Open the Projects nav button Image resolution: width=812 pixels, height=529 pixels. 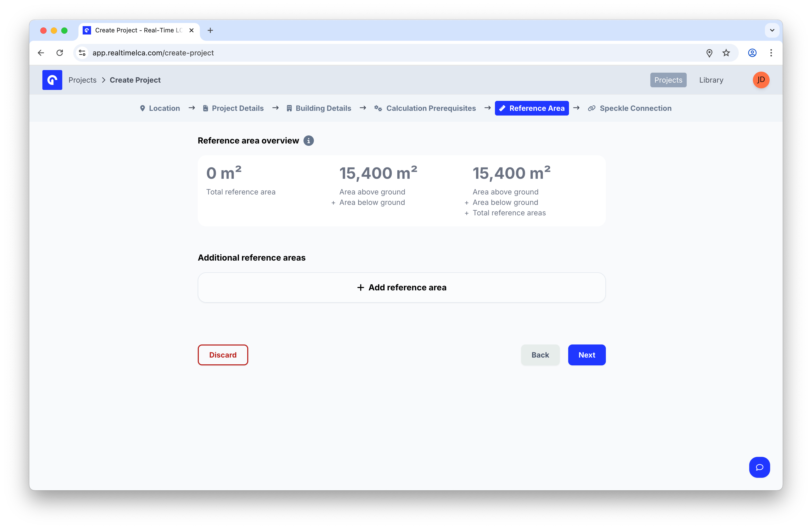668,80
